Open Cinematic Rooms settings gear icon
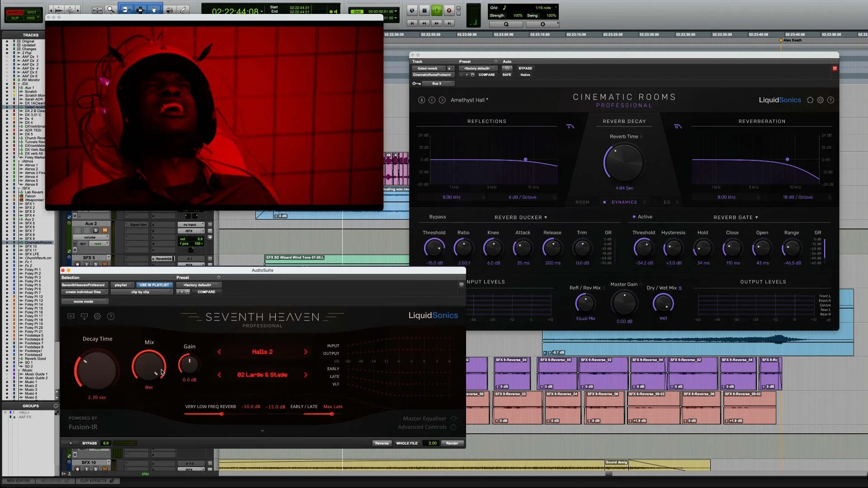Viewport: 868px width, 488px height. point(820,100)
